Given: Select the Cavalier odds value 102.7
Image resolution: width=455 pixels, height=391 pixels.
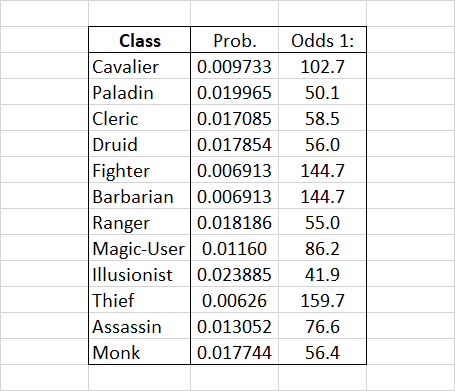Looking at the screenshot, I should [x=322, y=66].
